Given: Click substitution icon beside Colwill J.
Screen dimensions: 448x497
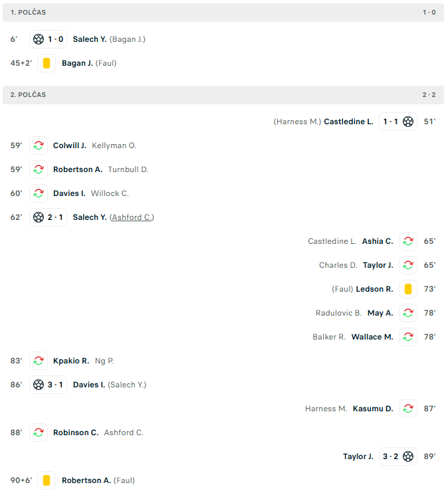Looking at the screenshot, I should click(39, 146).
